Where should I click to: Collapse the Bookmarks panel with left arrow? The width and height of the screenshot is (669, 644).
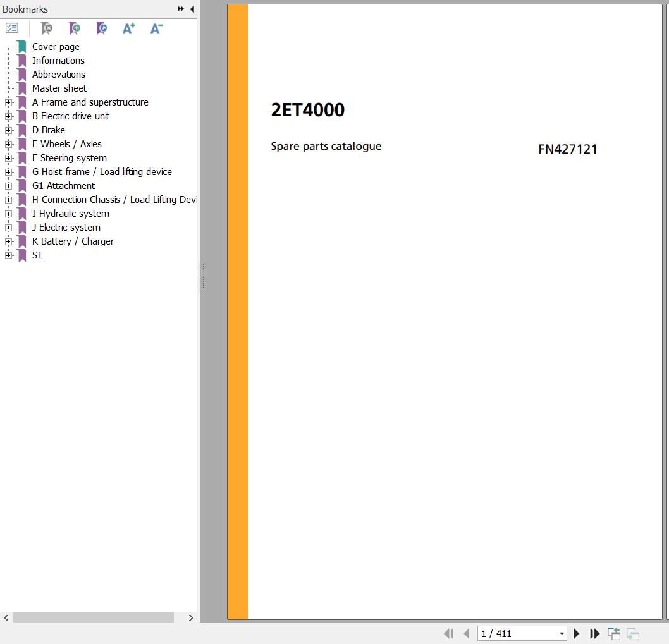click(x=192, y=8)
